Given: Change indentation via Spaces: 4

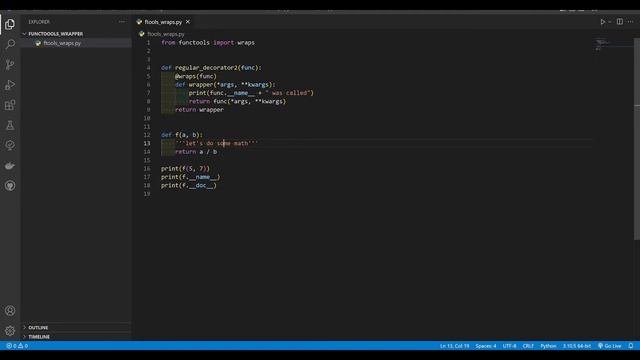Looking at the screenshot, I should tap(486, 346).
